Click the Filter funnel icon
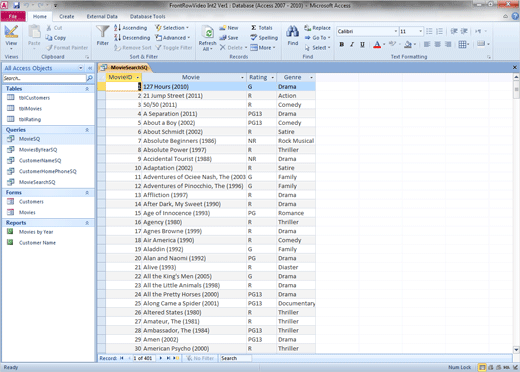 coord(103,32)
